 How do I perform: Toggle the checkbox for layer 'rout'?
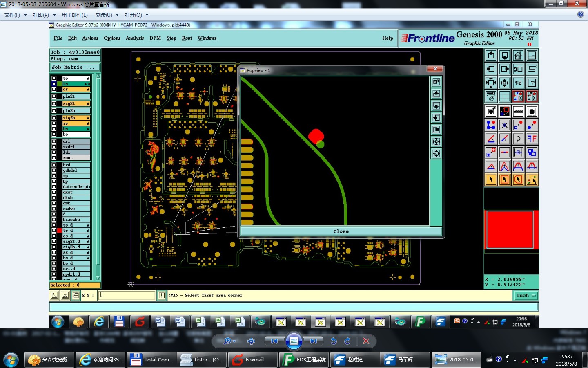point(54,158)
